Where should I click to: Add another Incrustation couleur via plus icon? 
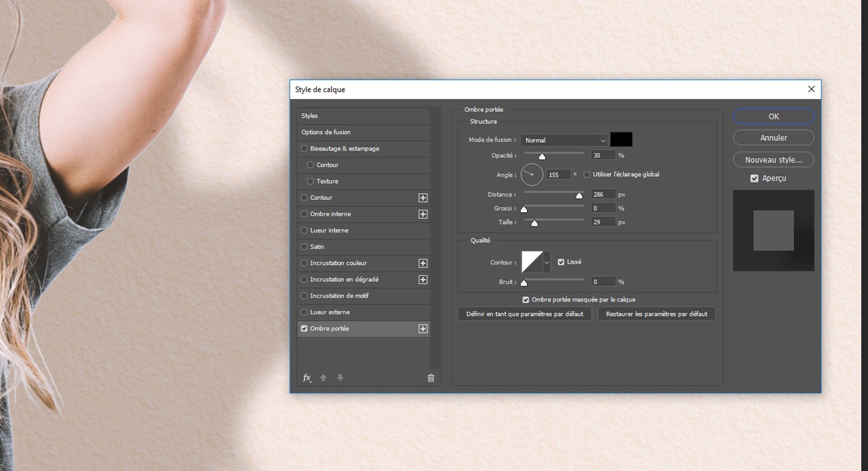coord(423,263)
